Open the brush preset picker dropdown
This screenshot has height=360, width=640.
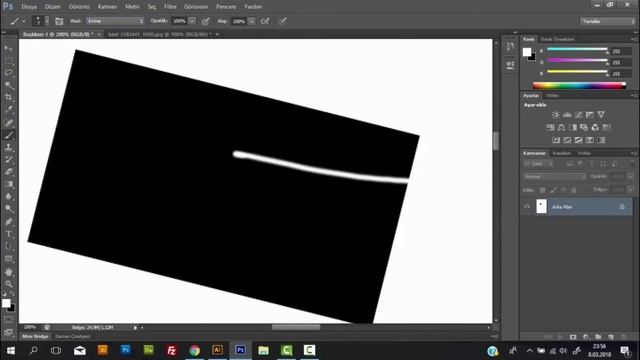click(47, 21)
